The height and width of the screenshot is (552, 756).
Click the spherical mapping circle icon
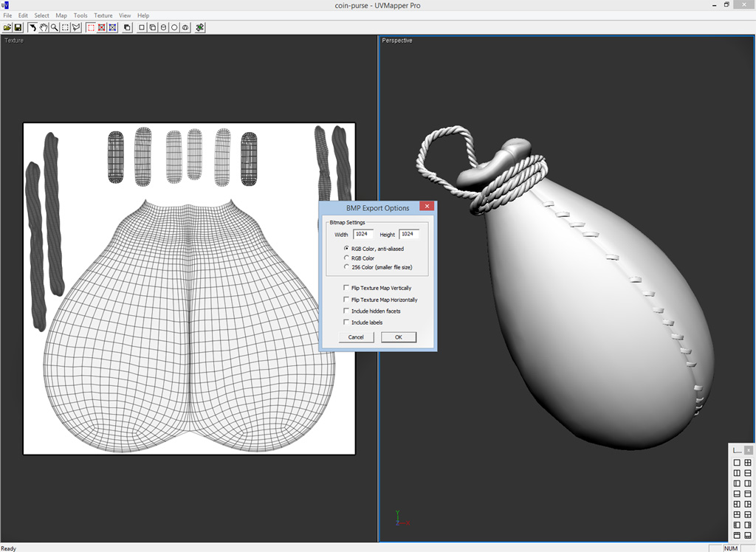click(174, 27)
